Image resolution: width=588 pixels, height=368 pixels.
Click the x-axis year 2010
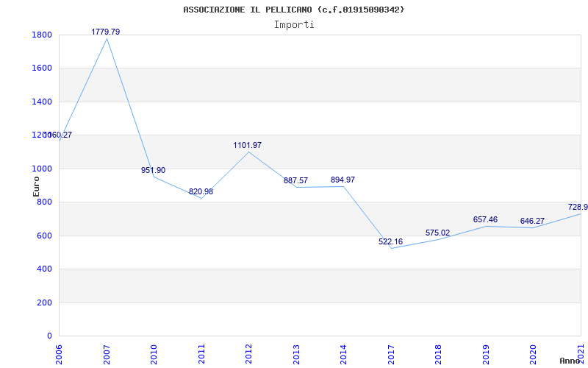tap(154, 355)
